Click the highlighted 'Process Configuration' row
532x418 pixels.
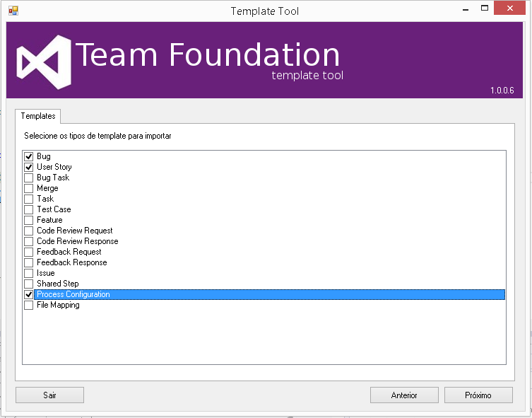[270, 294]
